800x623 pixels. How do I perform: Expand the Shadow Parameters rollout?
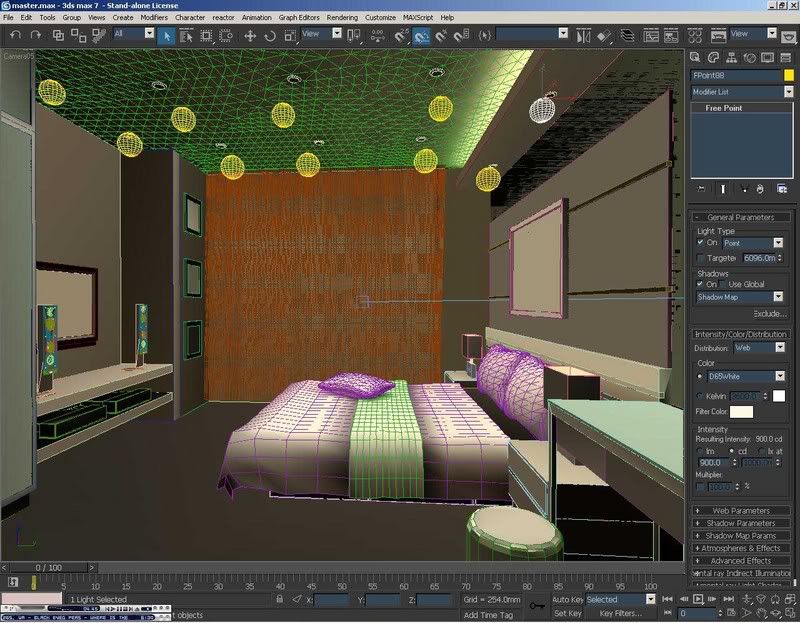click(741, 523)
